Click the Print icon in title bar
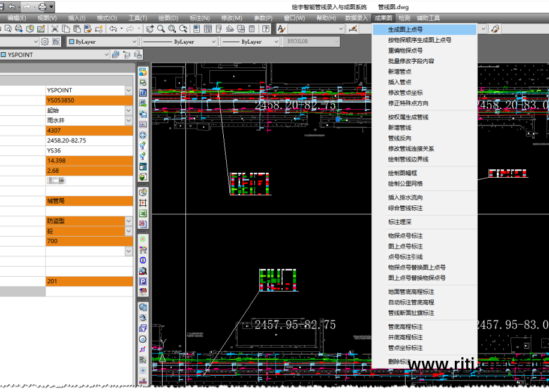The height and width of the screenshot is (392, 549). 42,7
